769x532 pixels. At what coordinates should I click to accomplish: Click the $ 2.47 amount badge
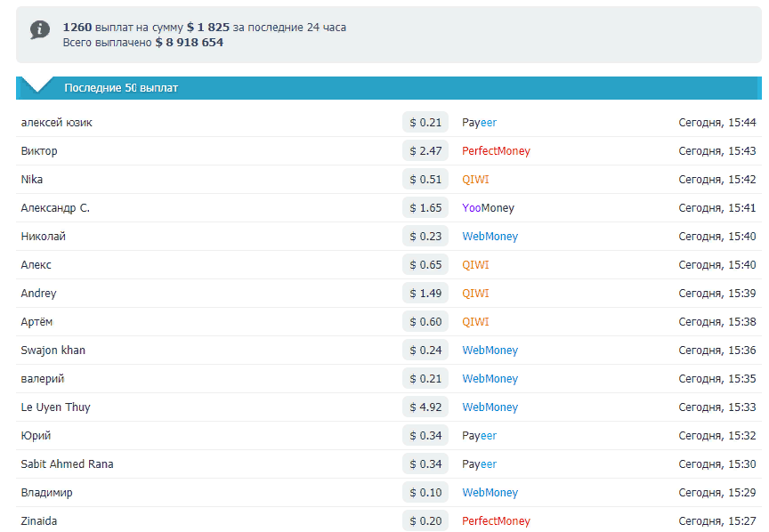tap(425, 150)
